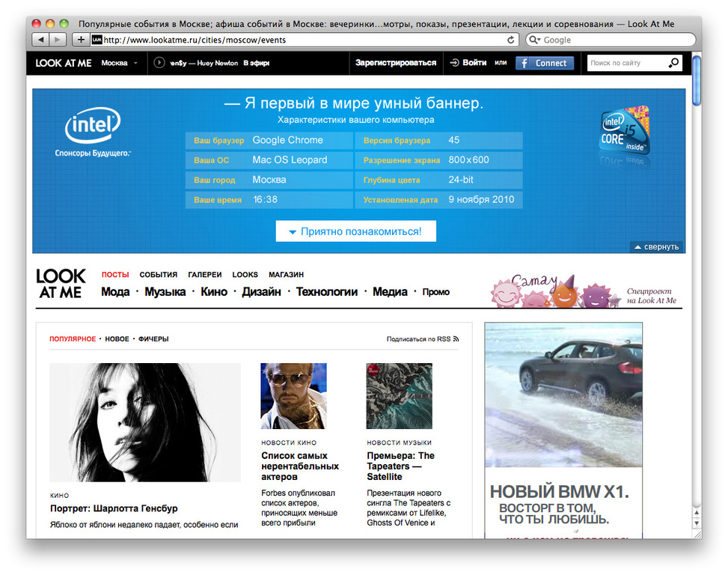Click the Приятно познакомиться! button

355,231
